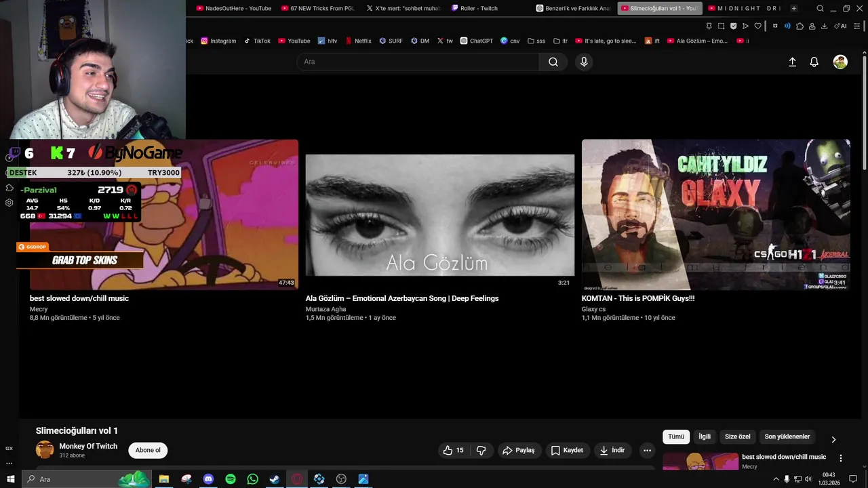This screenshot has height=488, width=868.
Task: Show hidden system tray icons chevron
Action: (776, 479)
